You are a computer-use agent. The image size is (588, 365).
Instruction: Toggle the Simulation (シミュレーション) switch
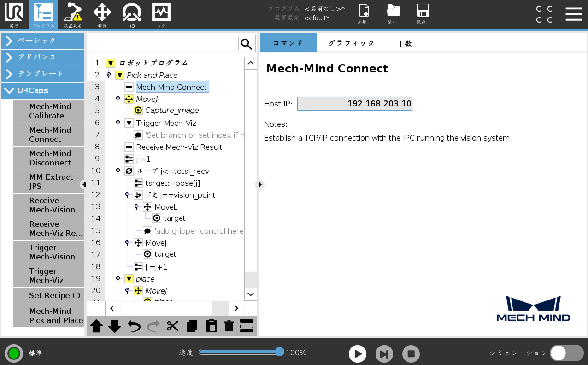point(567,353)
